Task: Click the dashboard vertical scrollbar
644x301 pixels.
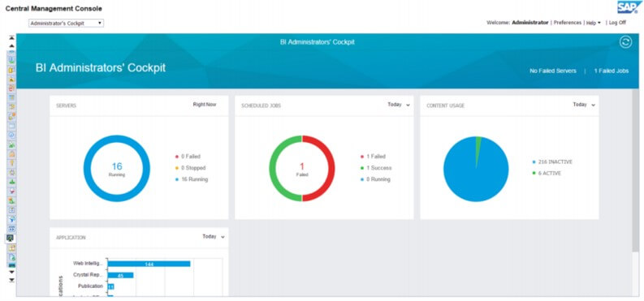Action: (x=636, y=170)
